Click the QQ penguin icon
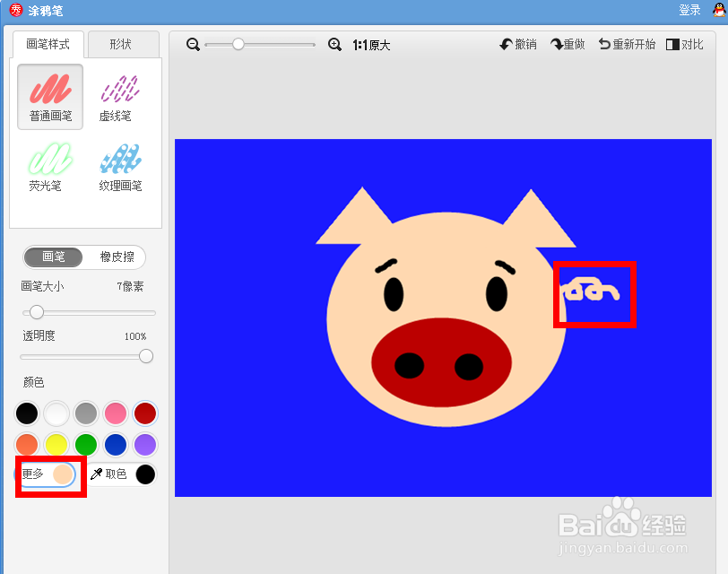This screenshot has height=574, width=728. 719,9
